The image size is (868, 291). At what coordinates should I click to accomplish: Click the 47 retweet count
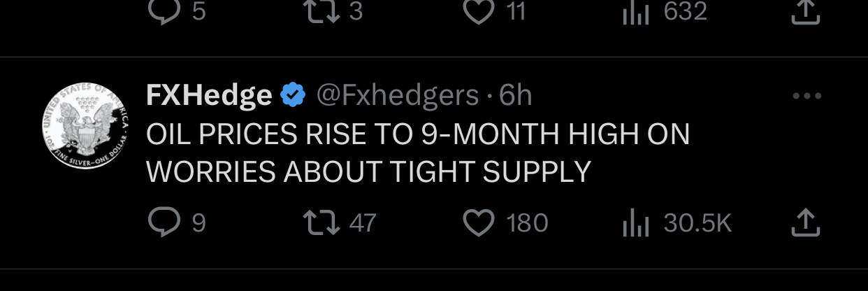[363, 223]
